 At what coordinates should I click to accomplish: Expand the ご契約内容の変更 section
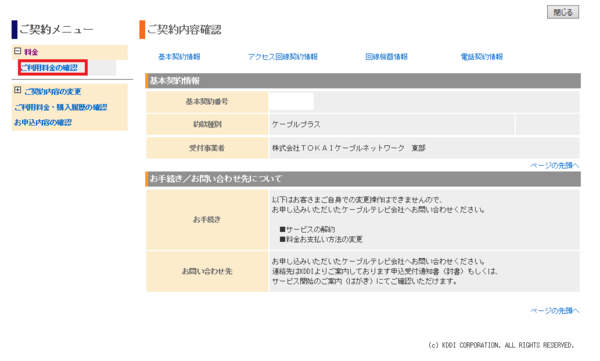click(x=17, y=90)
